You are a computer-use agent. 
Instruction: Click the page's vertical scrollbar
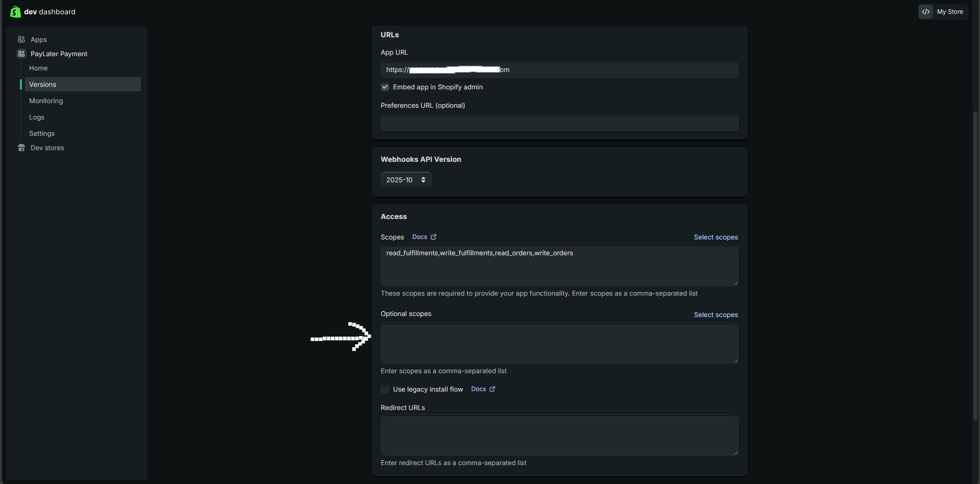tap(975, 265)
